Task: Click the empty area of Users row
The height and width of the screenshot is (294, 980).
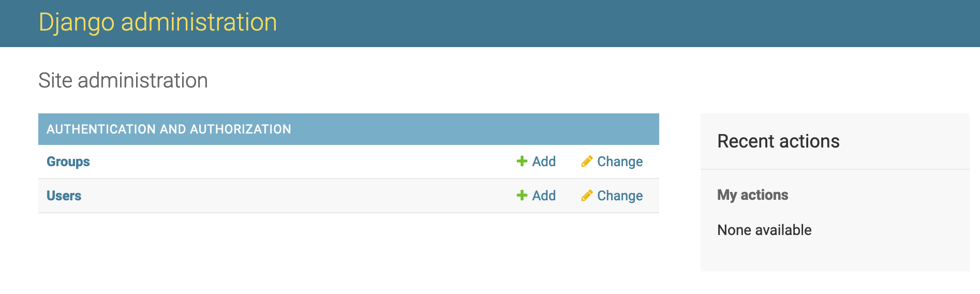Action: pos(300,196)
